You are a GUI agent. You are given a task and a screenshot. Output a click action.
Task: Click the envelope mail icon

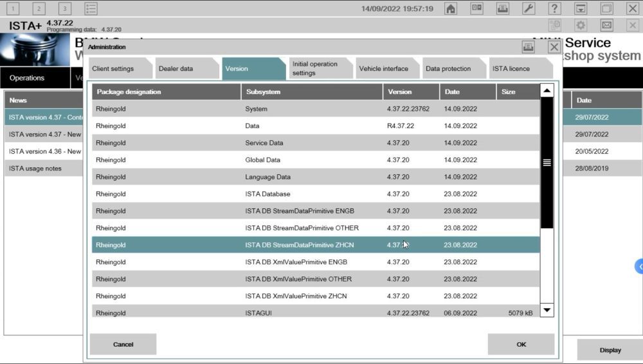(x=606, y=26)
